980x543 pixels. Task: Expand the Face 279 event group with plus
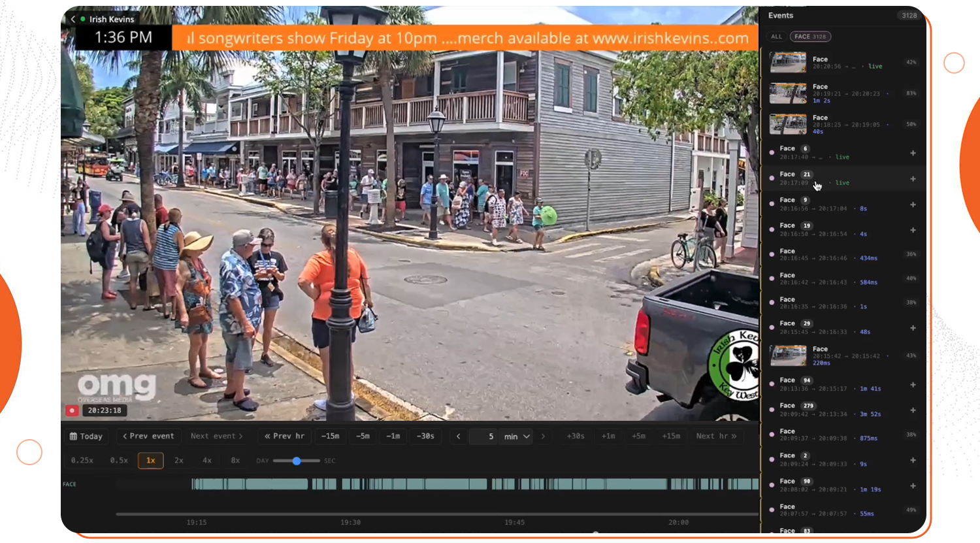pos(913,410)
